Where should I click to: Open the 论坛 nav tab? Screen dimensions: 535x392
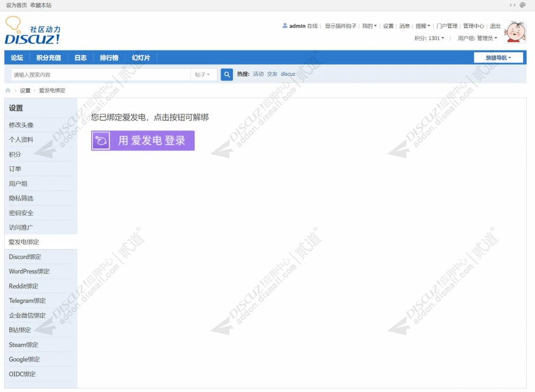point(17,58)
